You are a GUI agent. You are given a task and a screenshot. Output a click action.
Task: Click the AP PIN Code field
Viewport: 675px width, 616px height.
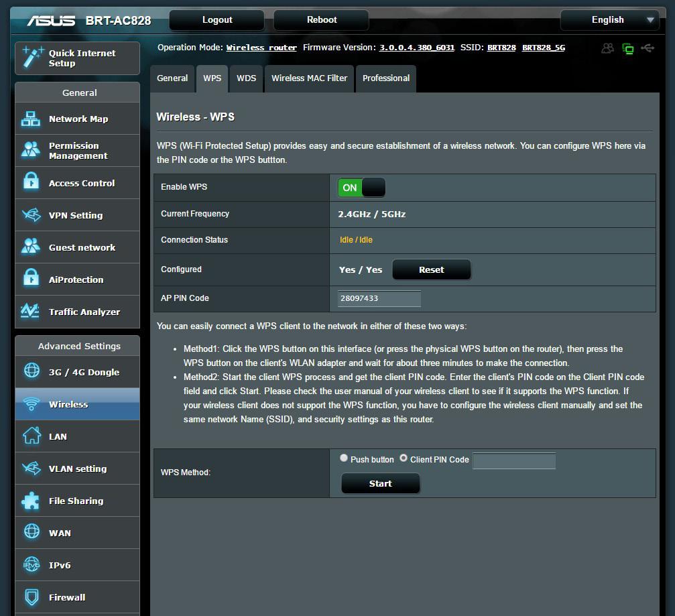(379, 298)
